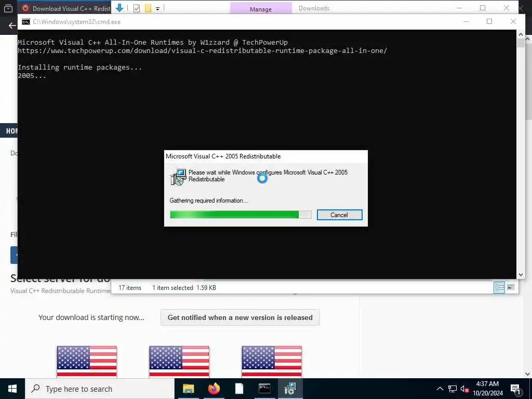The width and height of the screenshot is (532, 399).
Task: Click the installer progress bar
Action: click(x=241, y=215)
